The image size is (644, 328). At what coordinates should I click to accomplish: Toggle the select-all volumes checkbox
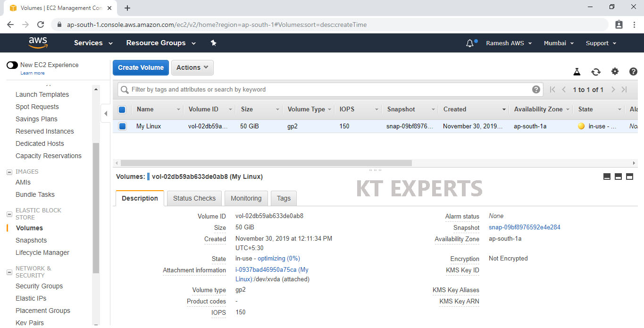click(122, 109)
